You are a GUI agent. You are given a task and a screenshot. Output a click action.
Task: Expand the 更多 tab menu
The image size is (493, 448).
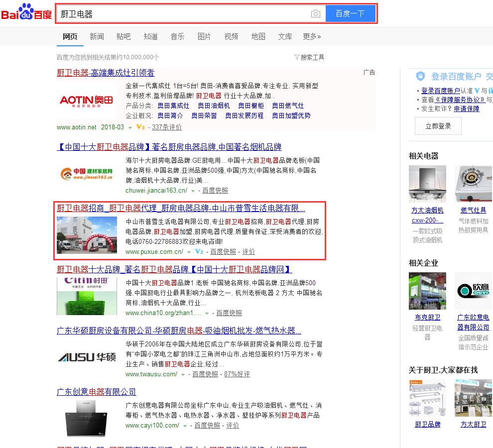tap(312, 36)
